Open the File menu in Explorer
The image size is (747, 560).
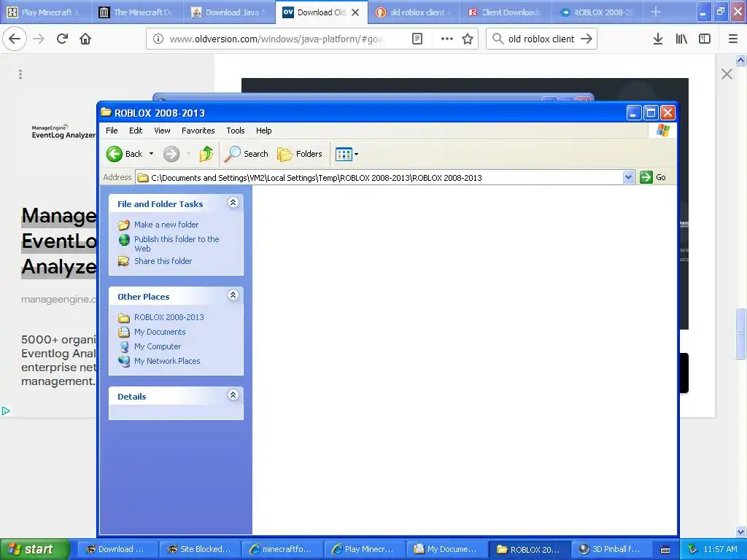[x=112, y=131]
